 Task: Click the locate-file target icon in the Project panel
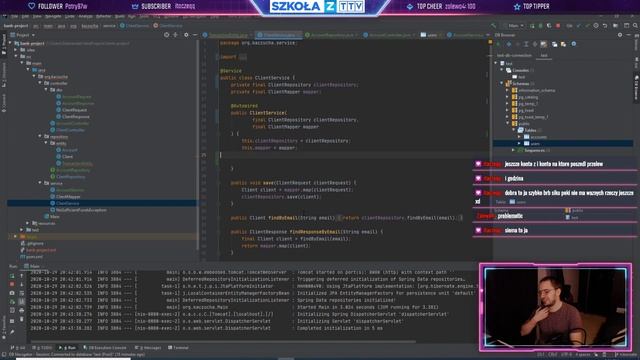[x=167, y=35]
